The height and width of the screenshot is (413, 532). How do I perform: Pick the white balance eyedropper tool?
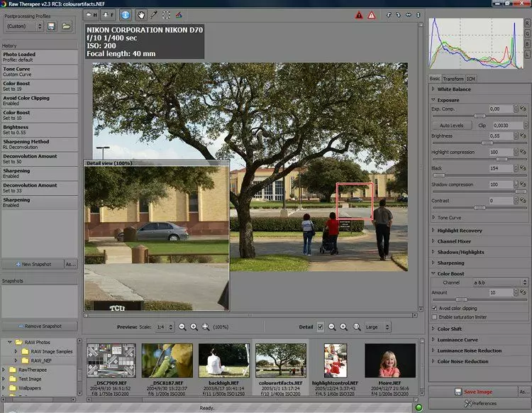153,14
